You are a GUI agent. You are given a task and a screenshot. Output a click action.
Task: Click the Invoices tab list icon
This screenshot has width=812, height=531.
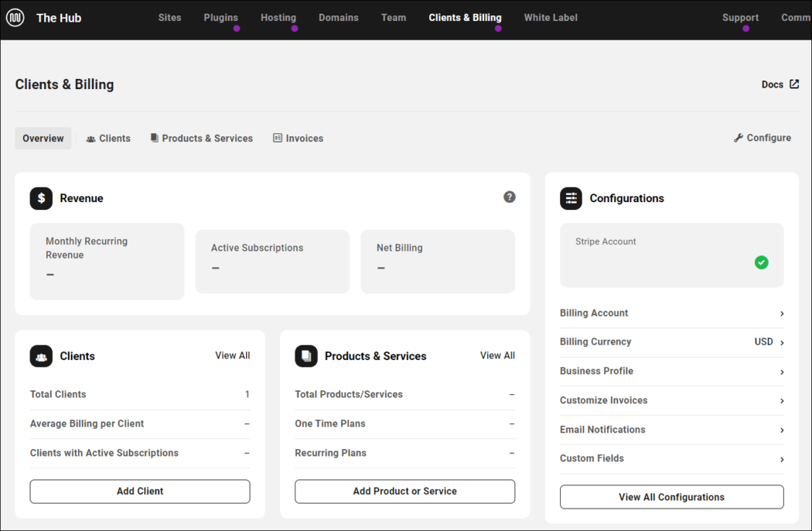coord(277,138)
